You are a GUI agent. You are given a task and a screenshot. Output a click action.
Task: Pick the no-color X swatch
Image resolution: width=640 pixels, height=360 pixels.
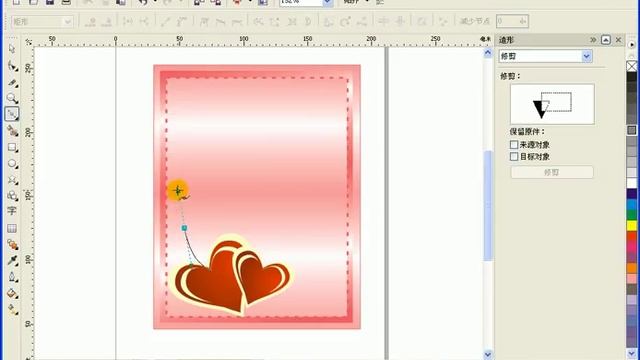pos(632,66)
